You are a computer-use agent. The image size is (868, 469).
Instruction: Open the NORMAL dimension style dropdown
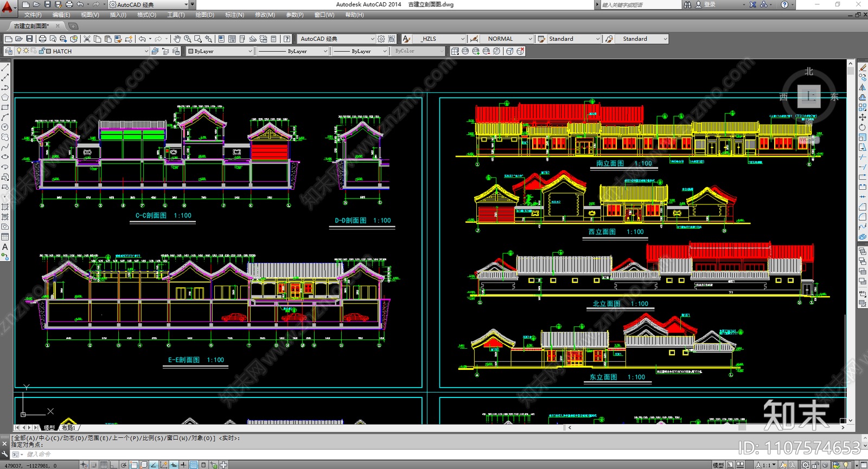530,39
